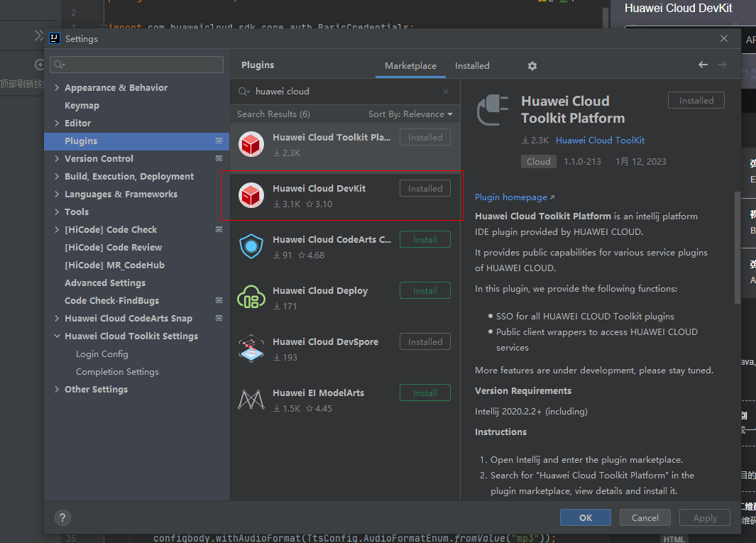This screenshot has width=756, height=543.
Task: Collapse Huawei Cloud Toolkit Settings node
Action: click(57, 336)
